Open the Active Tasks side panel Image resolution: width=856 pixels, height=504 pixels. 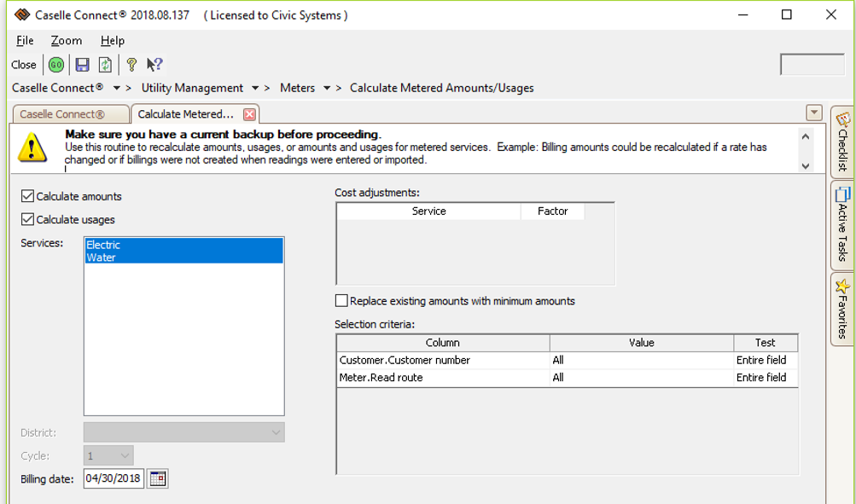click(x=842, y=225)
